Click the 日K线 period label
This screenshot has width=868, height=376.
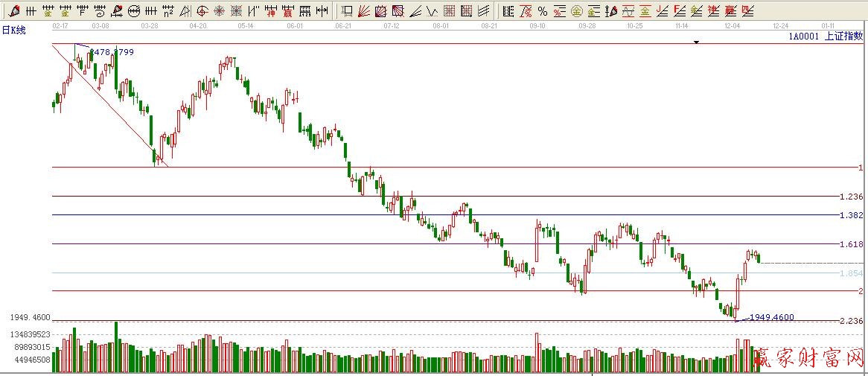(x=13, y=30)
